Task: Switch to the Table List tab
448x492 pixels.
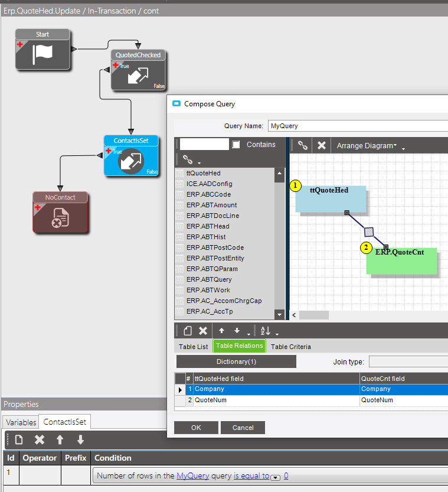Action: 193,347
